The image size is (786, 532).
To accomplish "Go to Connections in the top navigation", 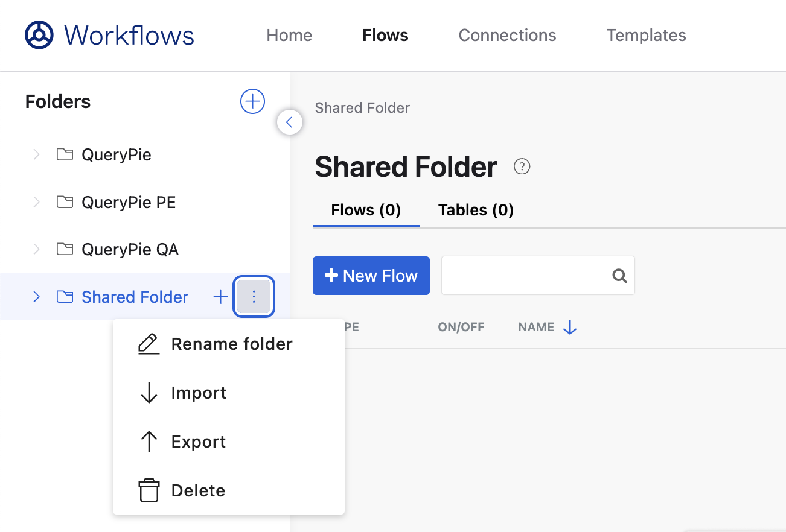I will [x=507, y=36].
